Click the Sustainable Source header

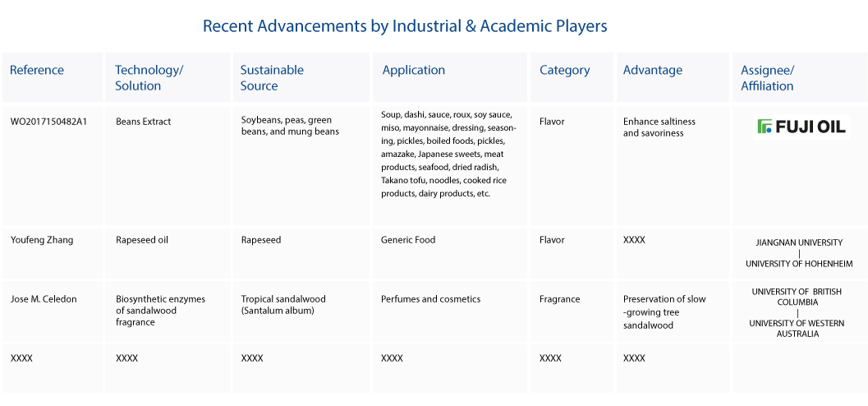coord(272,77)
